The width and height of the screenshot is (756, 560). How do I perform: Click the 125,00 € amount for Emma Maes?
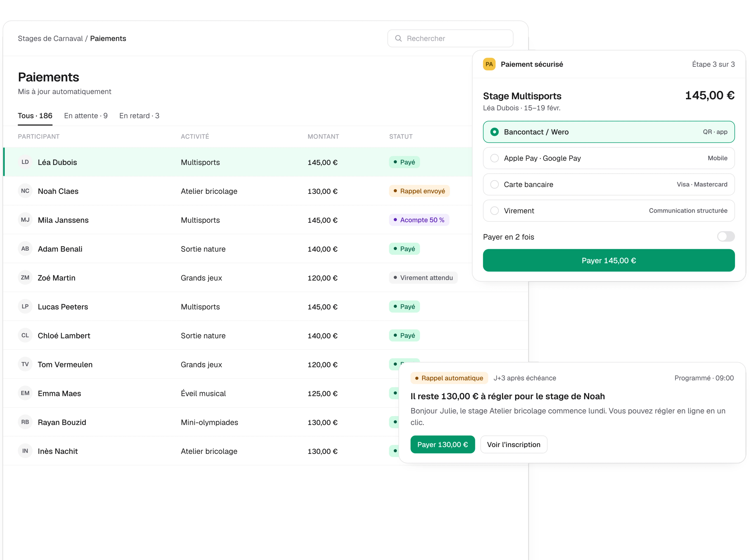[x=322, y=393]
